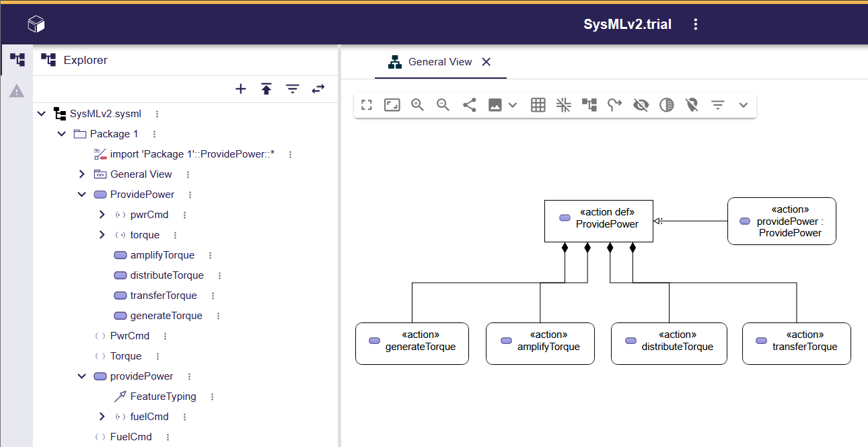Screen dimensions: 868x447
Task: Expand the pwrCmd tree item
Action: pos(102,215)
